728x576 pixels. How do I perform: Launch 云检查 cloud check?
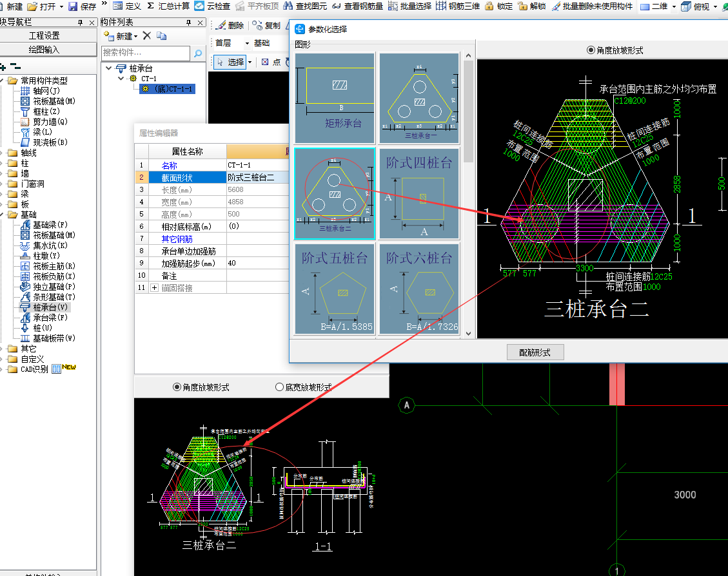point(212,6)
